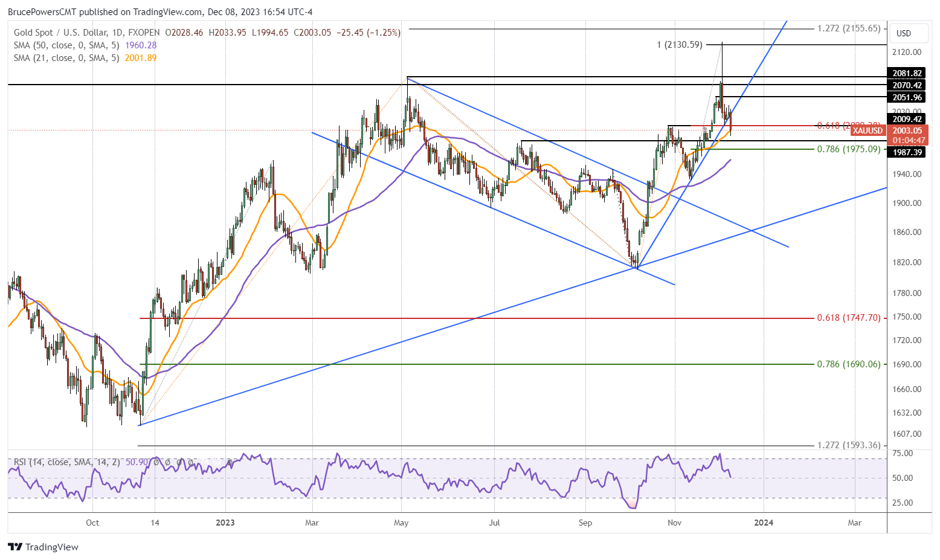
Task: Click the 1750.00 price axis label
Action: point(907,317)
